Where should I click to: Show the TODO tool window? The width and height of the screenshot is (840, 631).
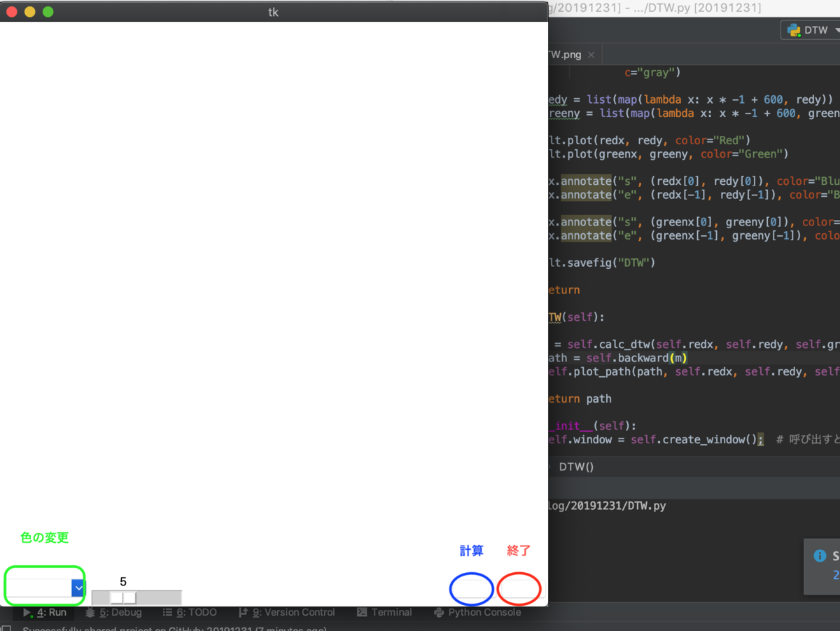click(190, 612)
